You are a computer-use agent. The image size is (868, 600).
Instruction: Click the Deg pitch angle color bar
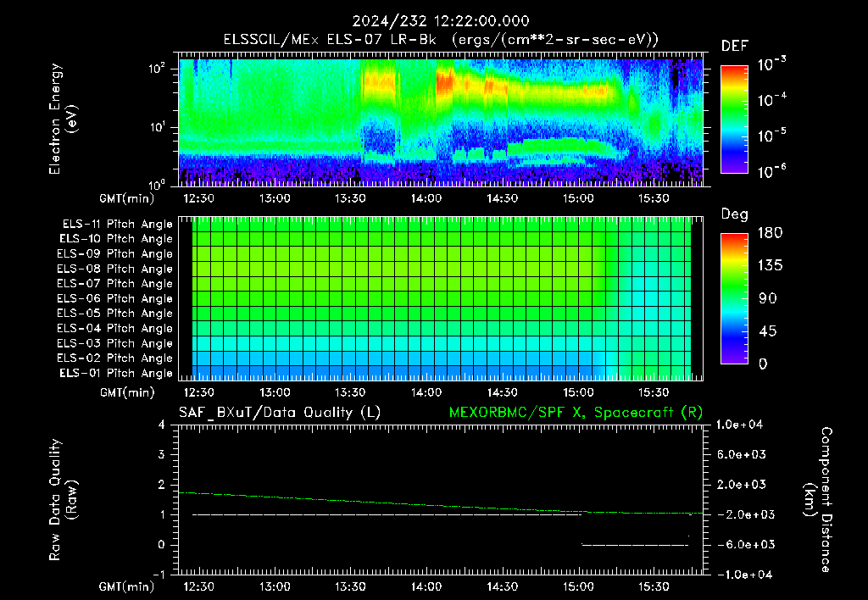[734, 298]
